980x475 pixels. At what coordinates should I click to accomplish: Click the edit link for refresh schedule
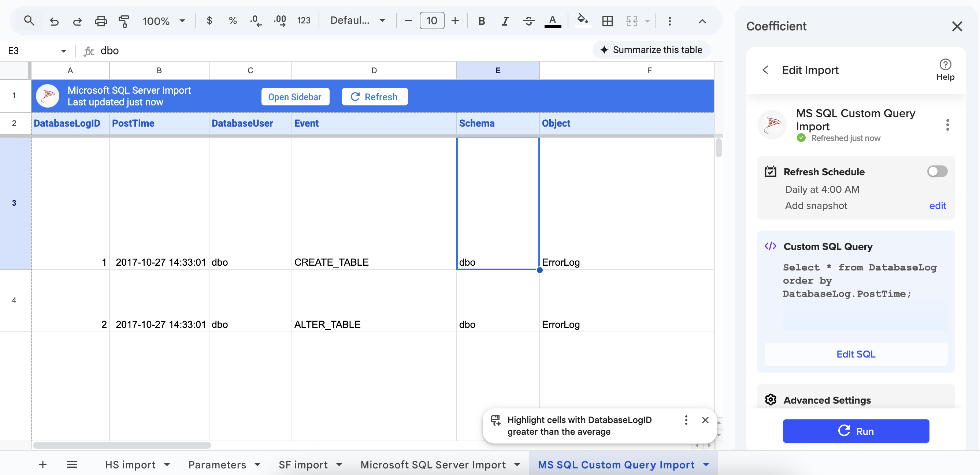pos(937,206)
